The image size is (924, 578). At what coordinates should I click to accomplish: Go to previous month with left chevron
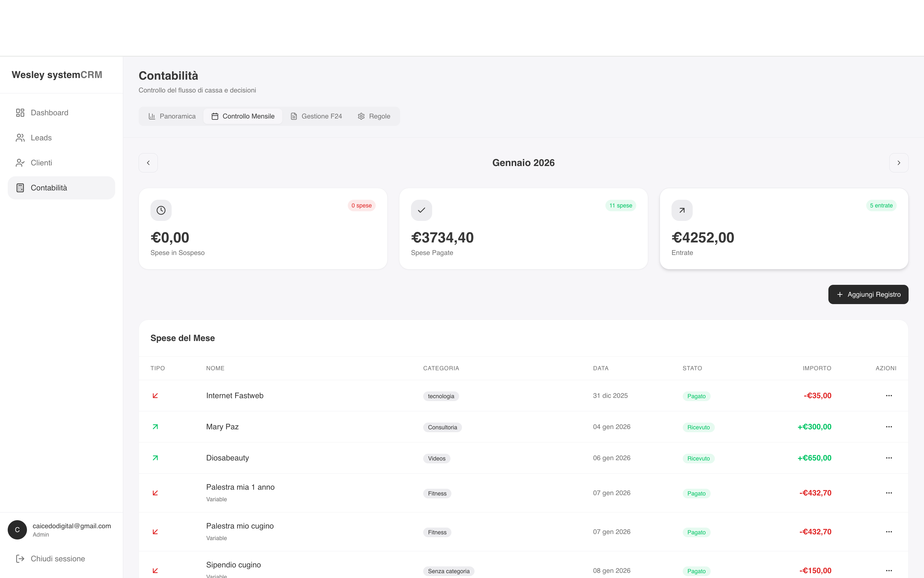coord(148,163)
